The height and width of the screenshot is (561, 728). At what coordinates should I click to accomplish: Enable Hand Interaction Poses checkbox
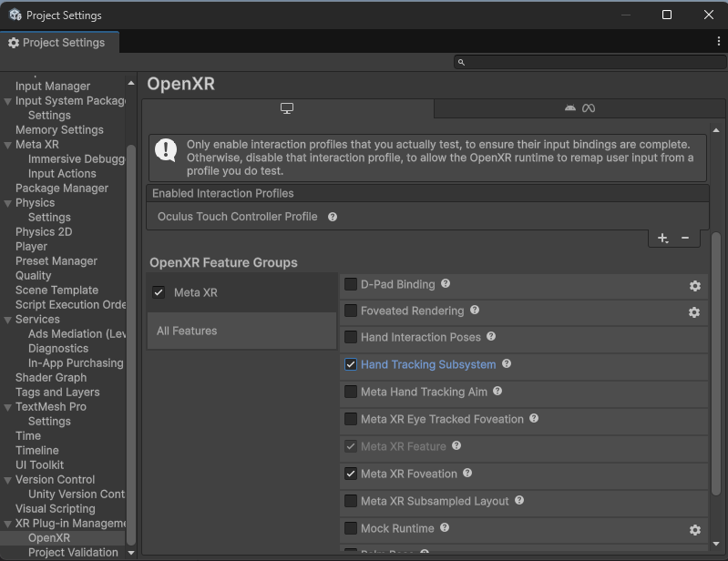click(x=351, y=337)
